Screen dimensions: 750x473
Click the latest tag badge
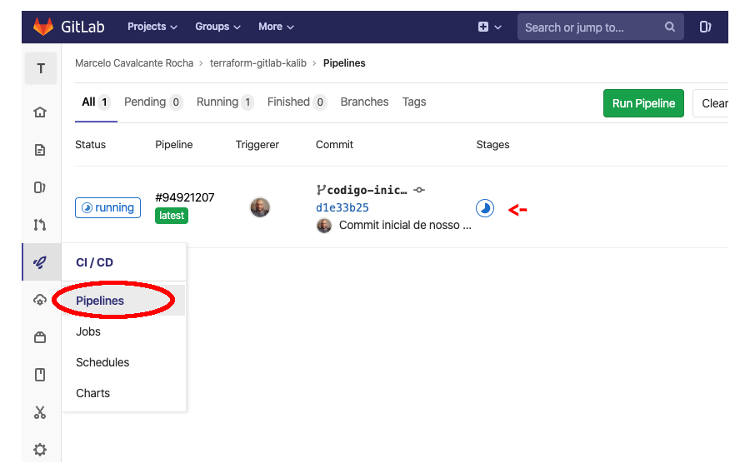tap(171, 216)
